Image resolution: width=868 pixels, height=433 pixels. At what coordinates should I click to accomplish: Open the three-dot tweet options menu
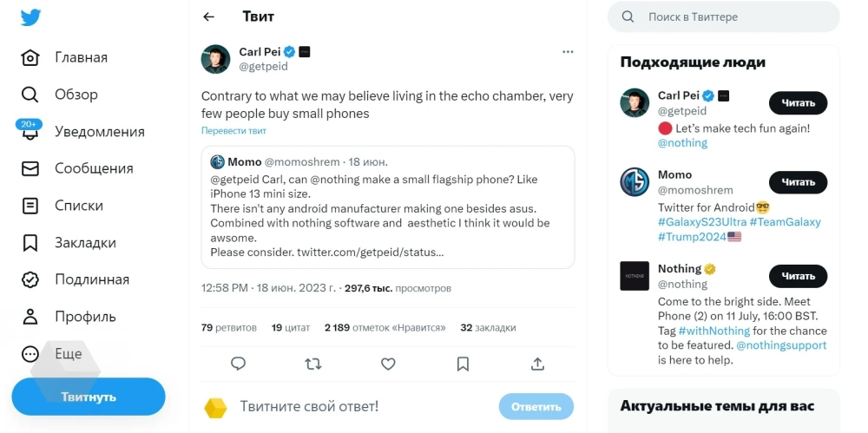[x=568, y=52]
